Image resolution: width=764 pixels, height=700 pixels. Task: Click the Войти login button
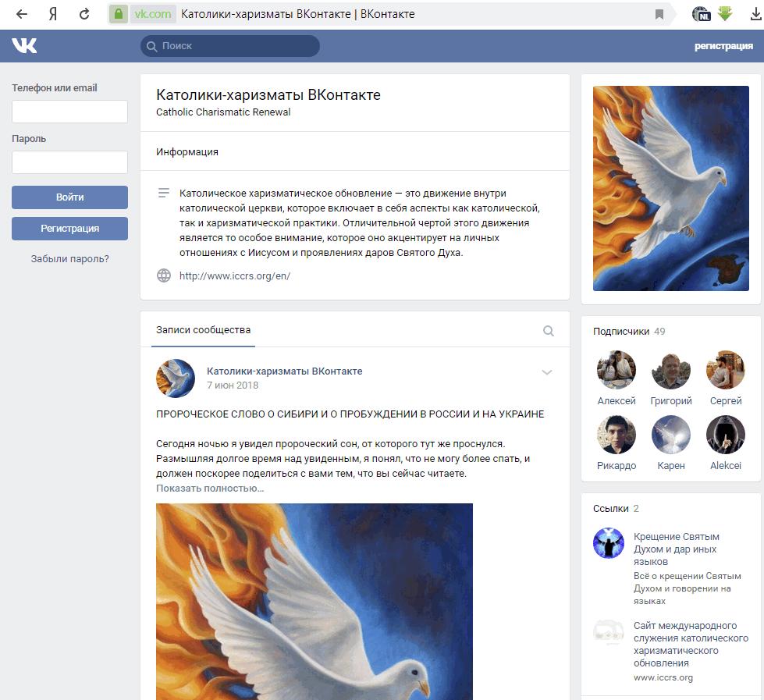[69, 197]
